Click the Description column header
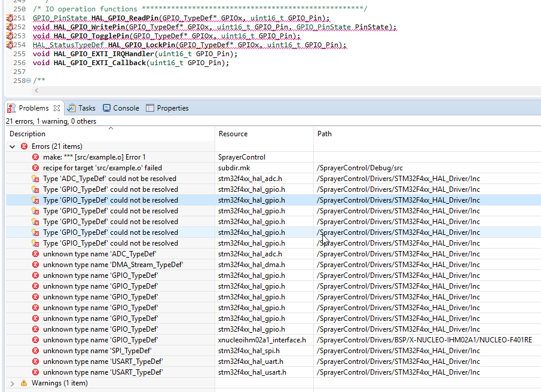The image size is (541, 392). pos(27,134)
